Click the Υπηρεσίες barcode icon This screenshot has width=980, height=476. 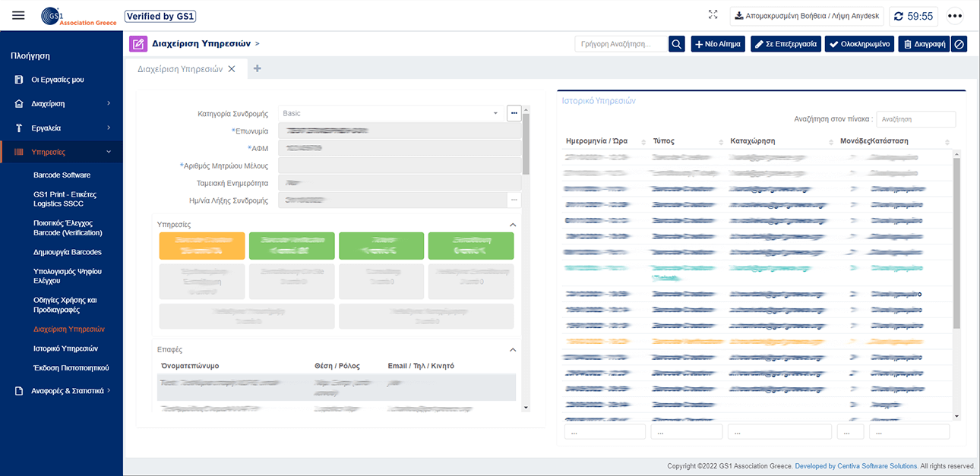pyautogui.click(x=19, y=152)
